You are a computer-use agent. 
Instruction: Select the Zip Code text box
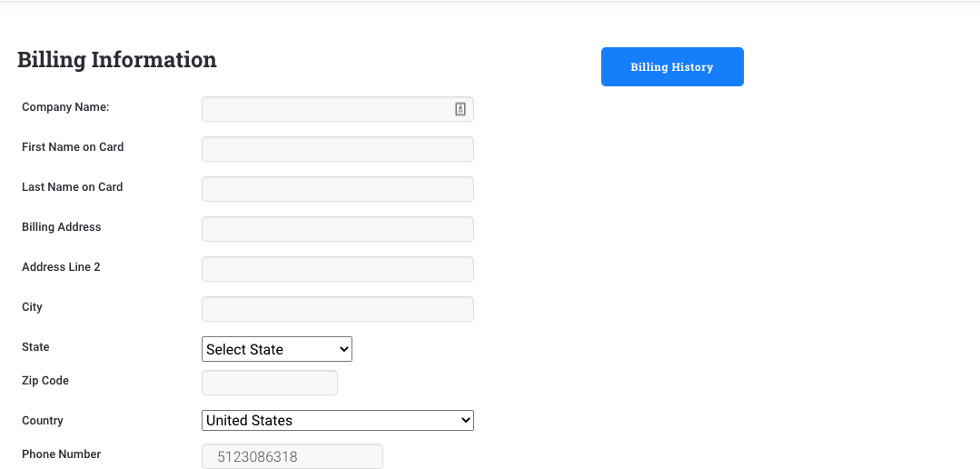tap(269, 383)
